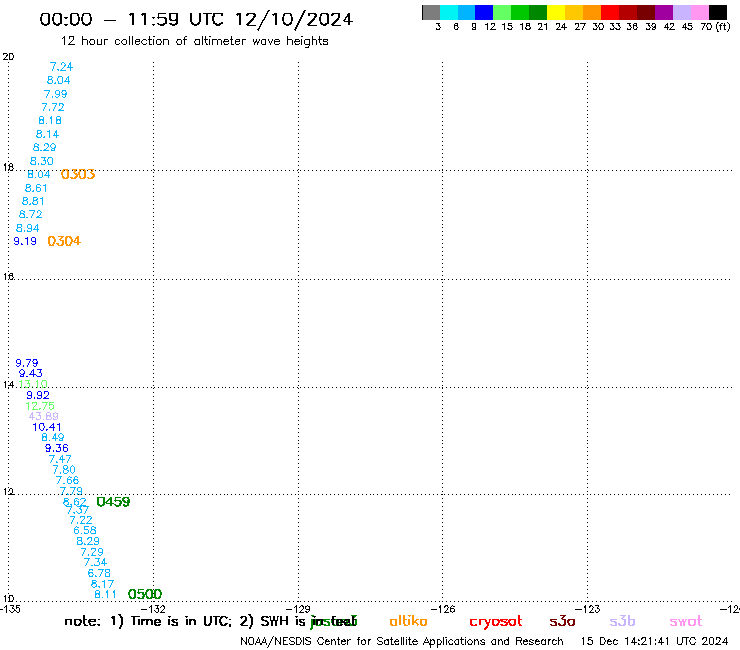
Task: Click the lavender outlier value 43.89
Action: tap(43, 416)
